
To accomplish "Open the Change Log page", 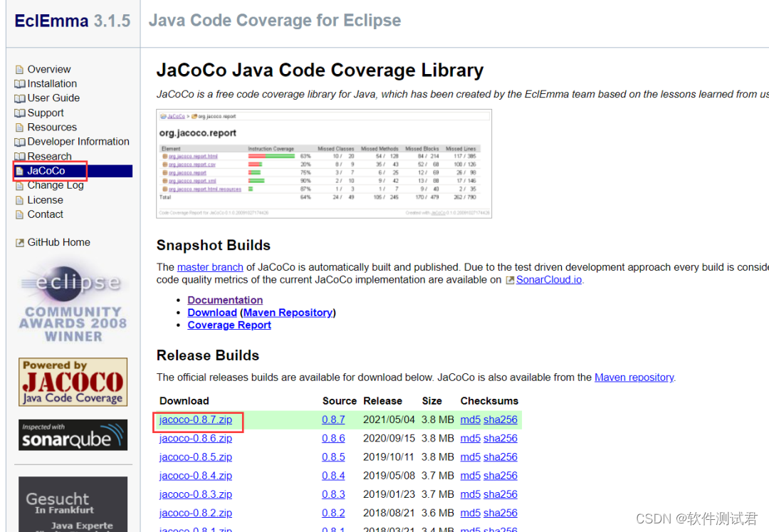I will pos(56,185).
